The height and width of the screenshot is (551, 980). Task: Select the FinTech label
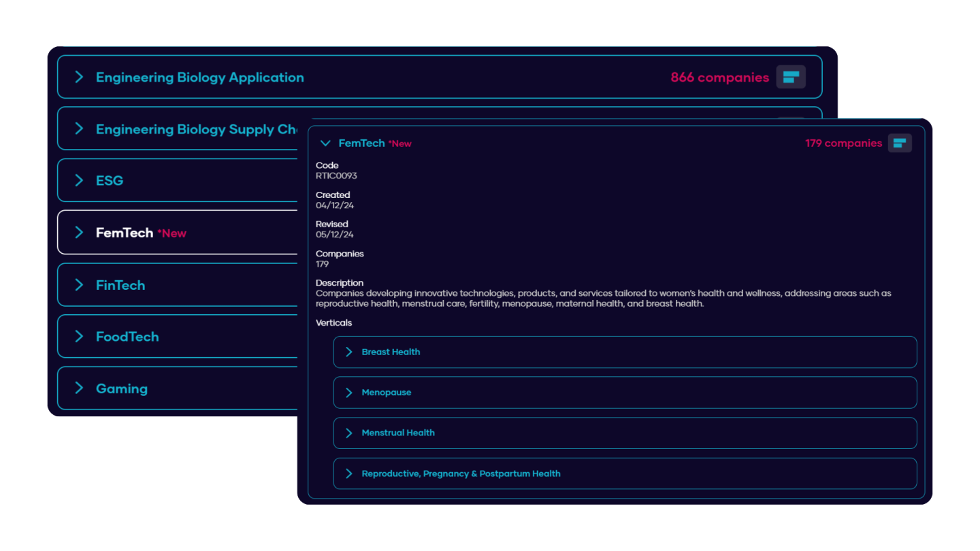click(120, 285)
